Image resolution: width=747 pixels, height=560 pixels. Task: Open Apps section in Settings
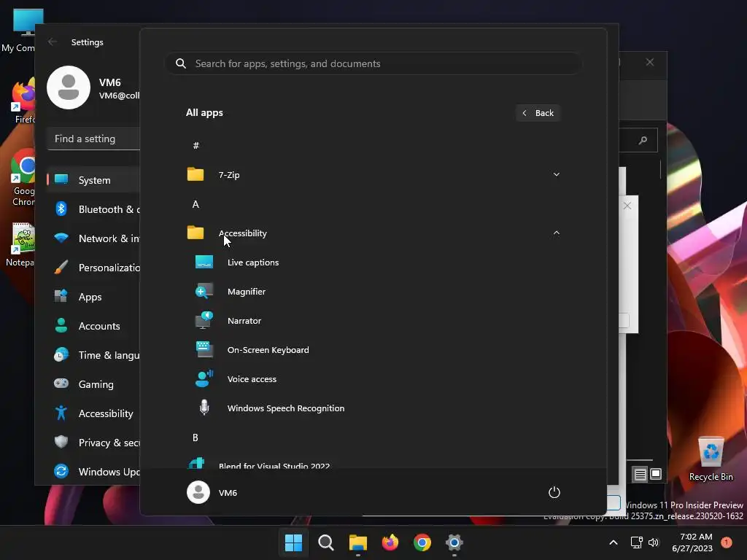pos(94,297)
